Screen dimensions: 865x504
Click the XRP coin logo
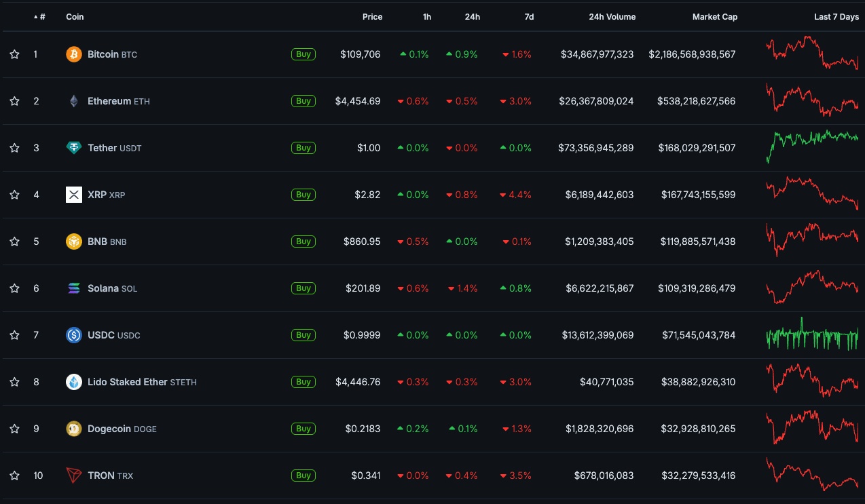pos(74,195)
